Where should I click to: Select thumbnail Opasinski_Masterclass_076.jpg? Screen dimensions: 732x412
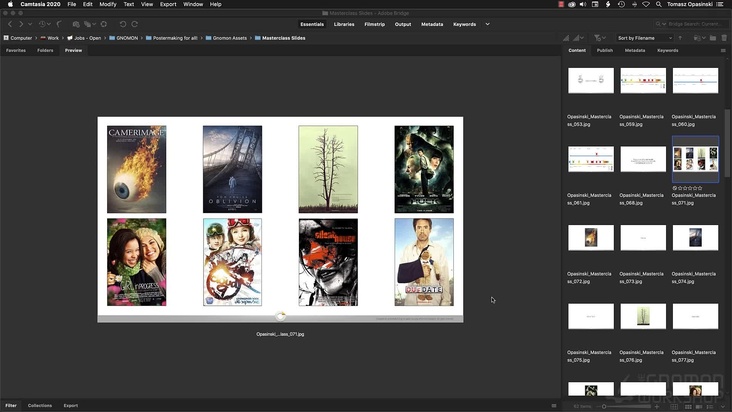point(643,316)
